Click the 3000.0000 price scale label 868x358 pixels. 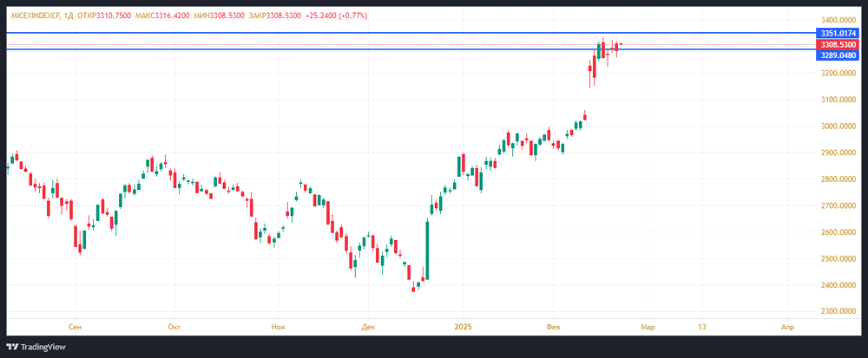pos(838,127)
